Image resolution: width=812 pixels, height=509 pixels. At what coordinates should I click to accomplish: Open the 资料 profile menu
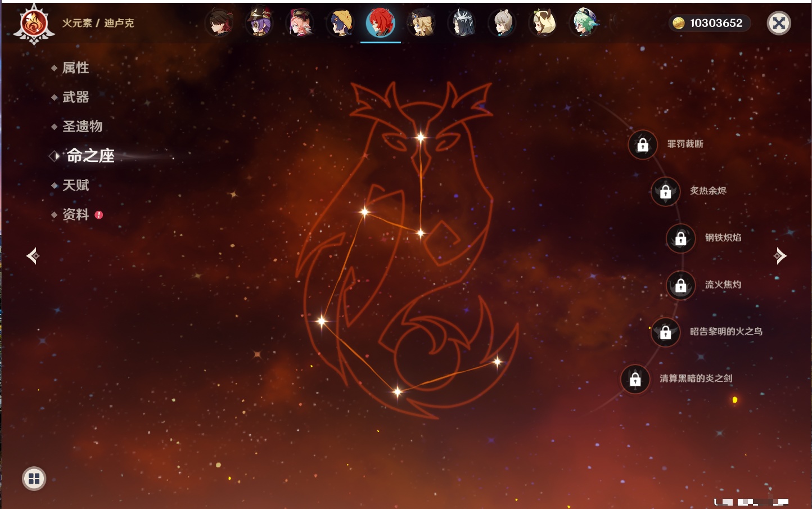coord(75,214)
